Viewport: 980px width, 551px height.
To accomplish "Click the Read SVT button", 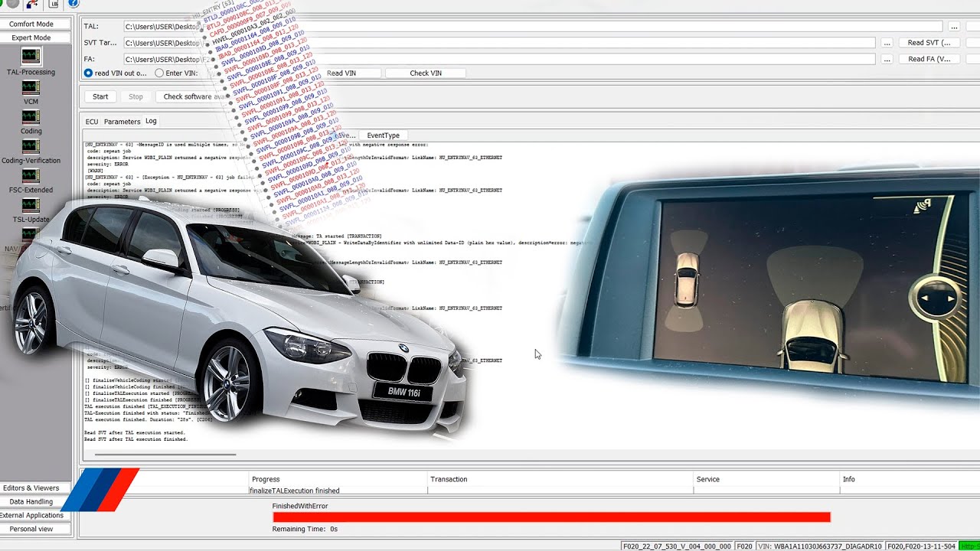I will pos(929,43).
